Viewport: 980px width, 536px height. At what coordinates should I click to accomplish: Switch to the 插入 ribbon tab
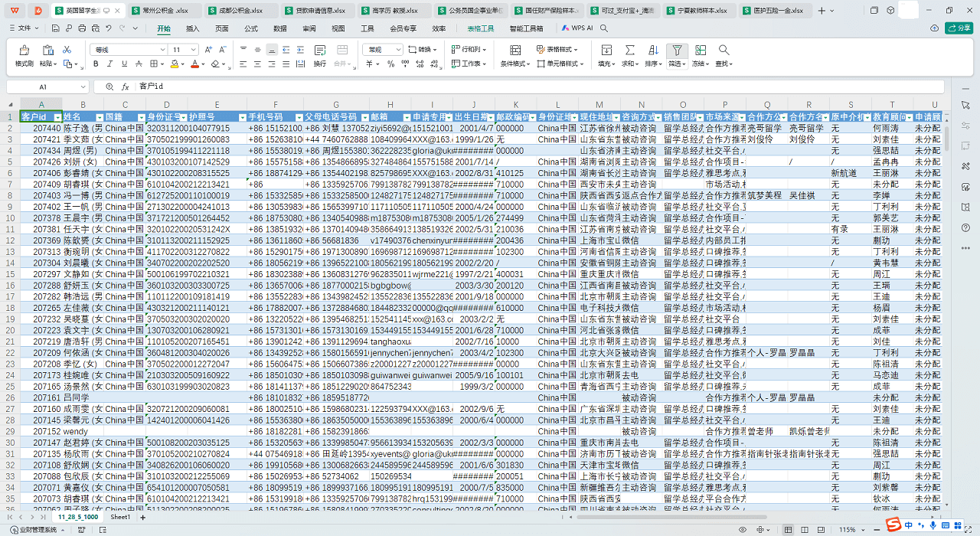tap(192, 28)
